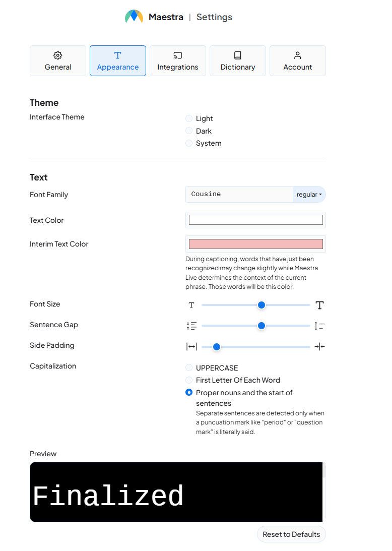Screen dimensions: 392x551
Task: Select System interface theme option
Action: click(x=189, y=143)
